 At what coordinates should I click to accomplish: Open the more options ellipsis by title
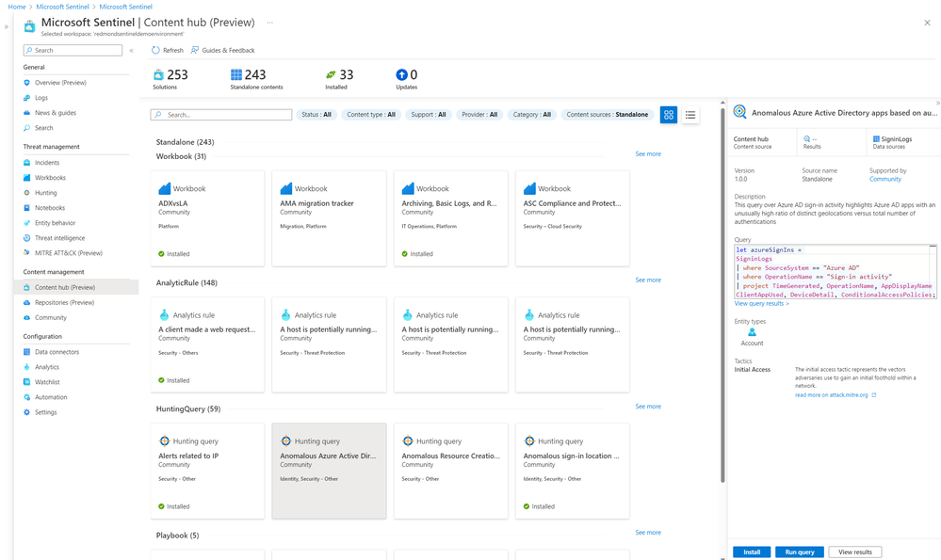[x=270, y=23]
